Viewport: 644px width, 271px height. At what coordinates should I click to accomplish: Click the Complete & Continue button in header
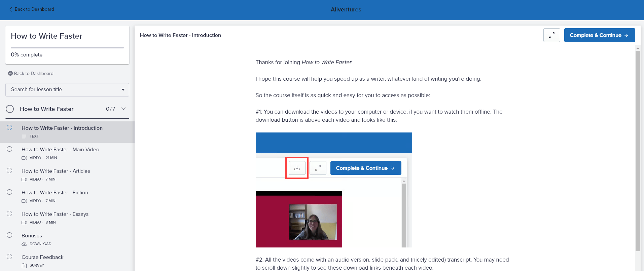click(x=599, y=35)
